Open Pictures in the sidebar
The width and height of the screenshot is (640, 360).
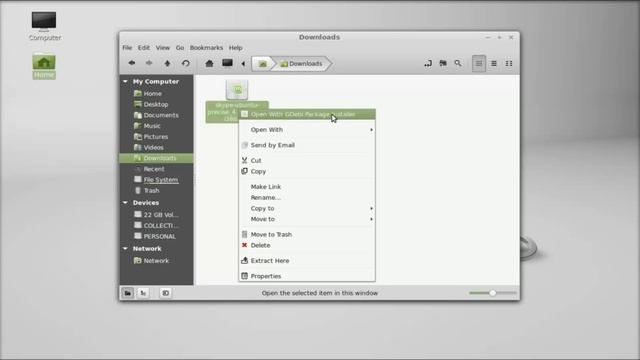pos(156,137)
